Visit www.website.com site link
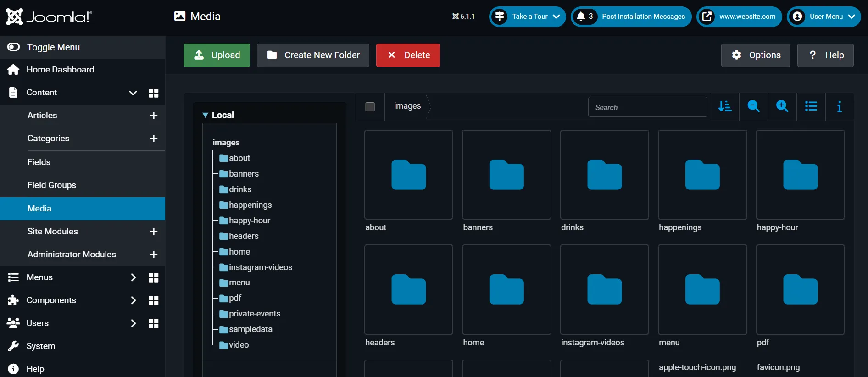This screenshot has height=377, width=868. coord(739,17)
